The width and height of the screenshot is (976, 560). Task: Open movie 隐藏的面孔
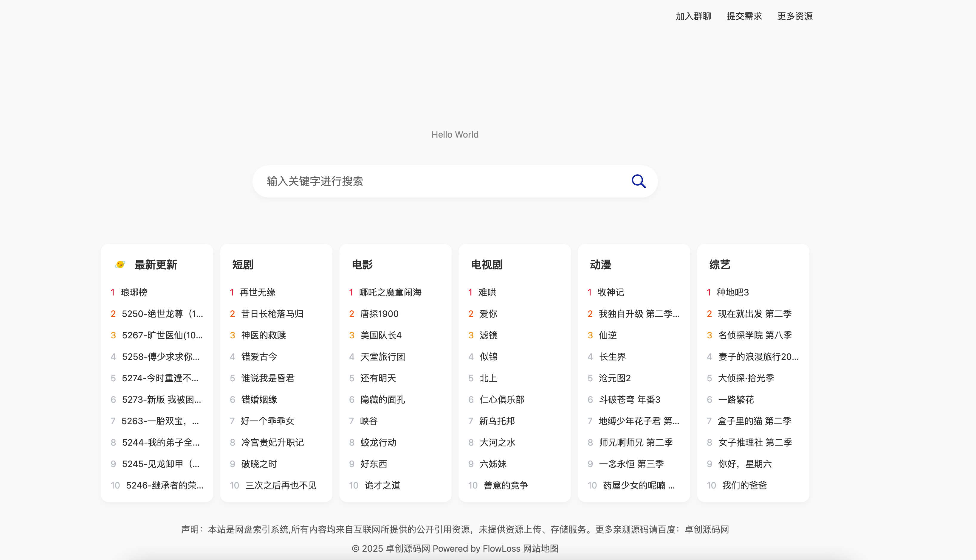coord(382,400)
